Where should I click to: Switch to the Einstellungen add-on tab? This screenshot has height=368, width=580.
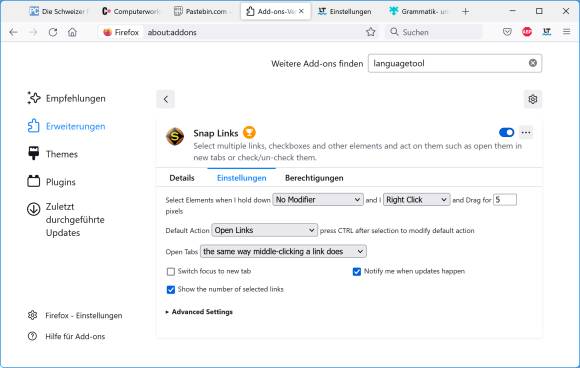point(242,178)
